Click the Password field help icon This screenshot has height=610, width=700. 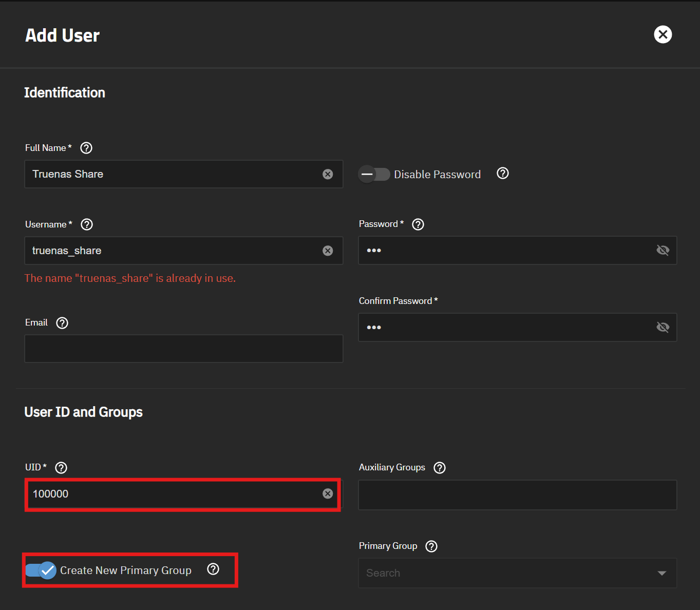tap(418, 224)
